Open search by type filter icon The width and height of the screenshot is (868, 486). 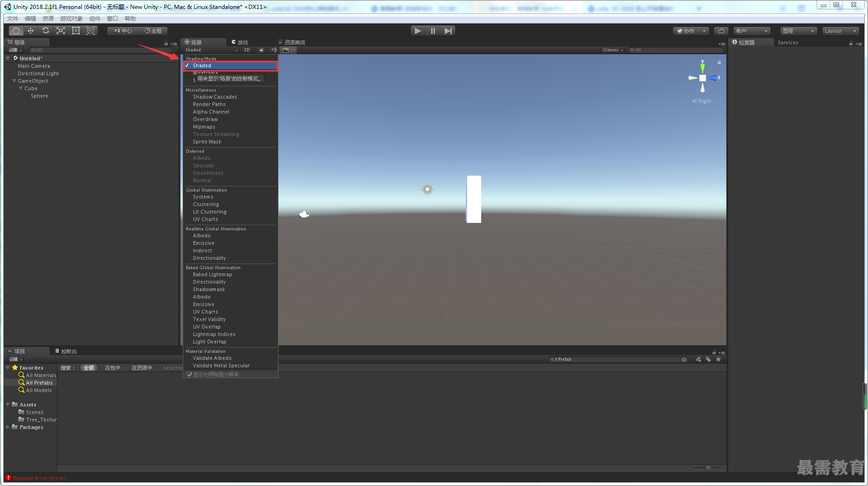pyautogui.click(x=698, y=359)
